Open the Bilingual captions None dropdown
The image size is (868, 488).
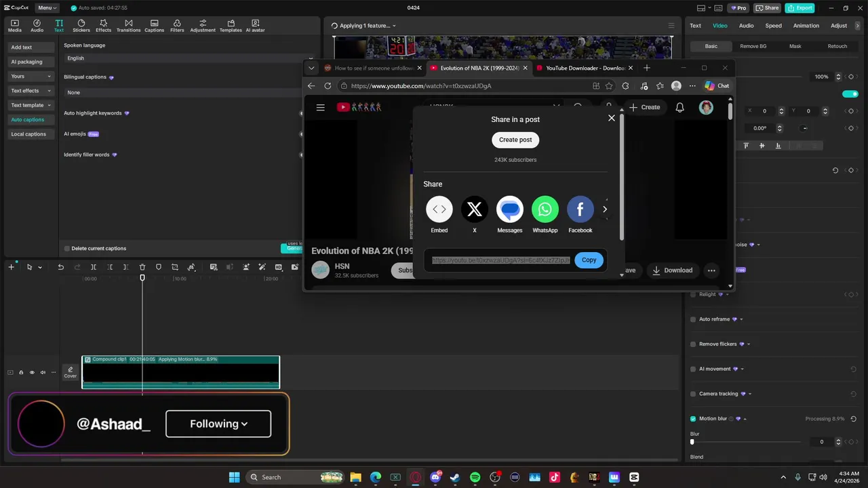[x=183, y=92]
